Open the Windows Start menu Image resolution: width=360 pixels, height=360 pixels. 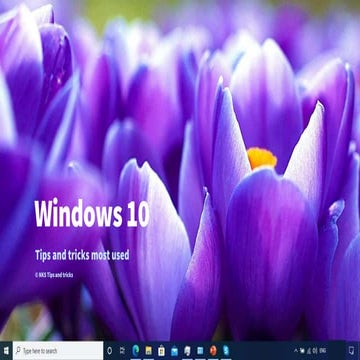6,350
